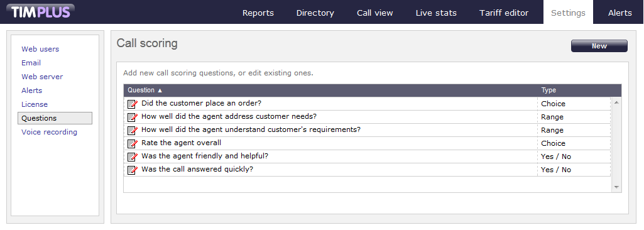Screen dimensions: 644x230
Task: Click edit icon for 'Was the call answered quickly?'
Action: (x=132, y=170)
